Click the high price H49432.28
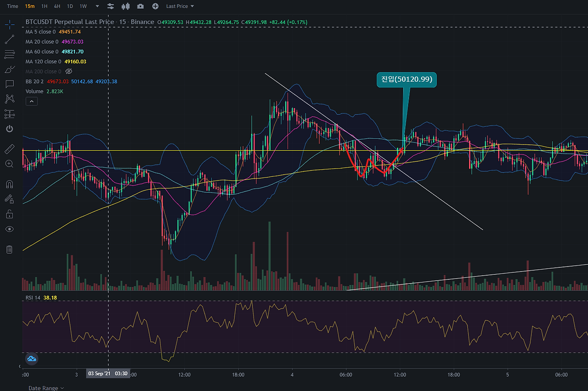Screen dimensions: 588x391 point(198,22)
